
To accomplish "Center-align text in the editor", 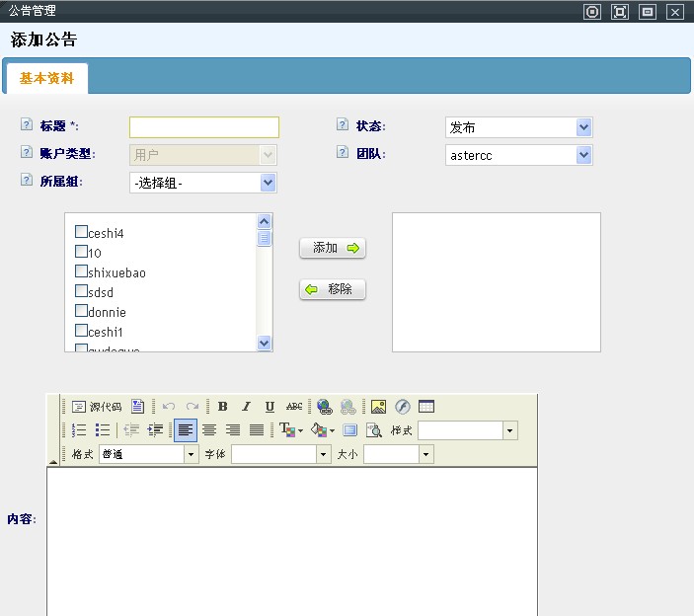I will click(x=209, y=430).
